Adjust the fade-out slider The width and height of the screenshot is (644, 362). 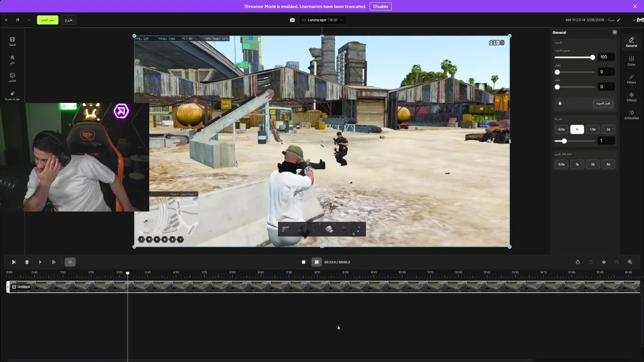pos(575,87)
